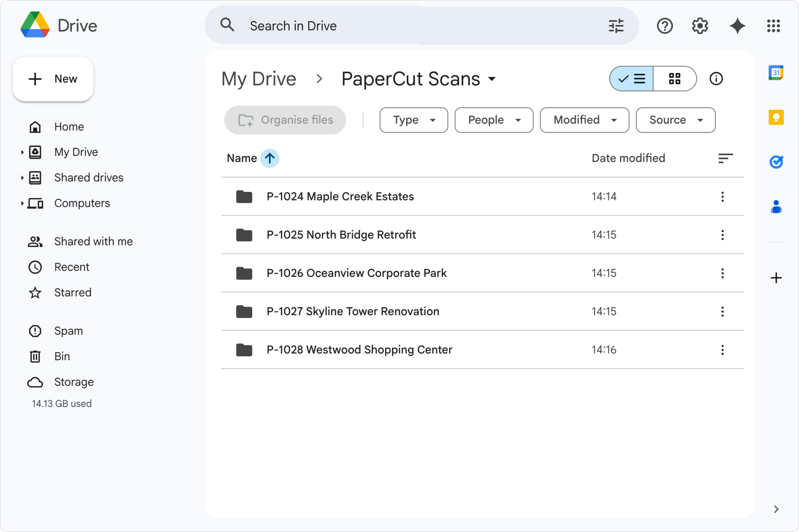Open the Bin section

coord(62,356)
